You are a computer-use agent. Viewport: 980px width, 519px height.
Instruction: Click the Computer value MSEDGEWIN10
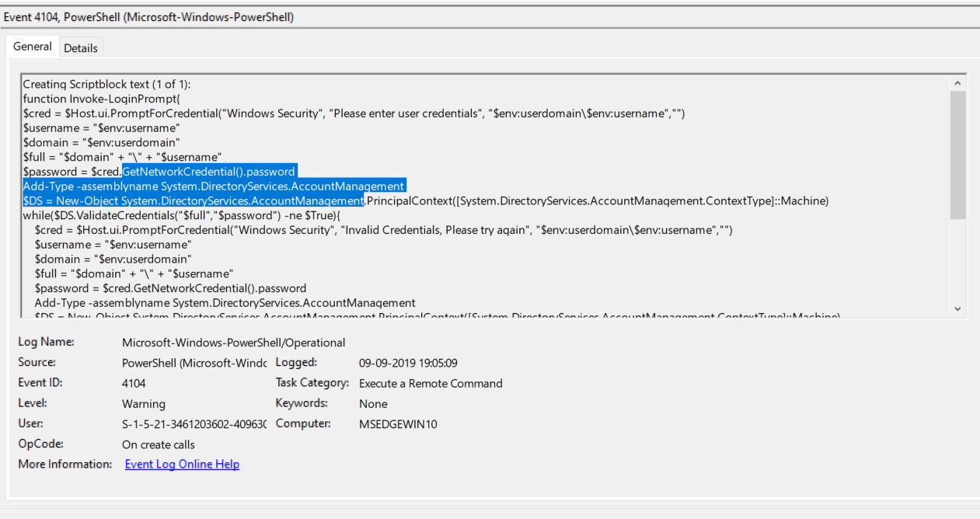click(x=399, y=424)
